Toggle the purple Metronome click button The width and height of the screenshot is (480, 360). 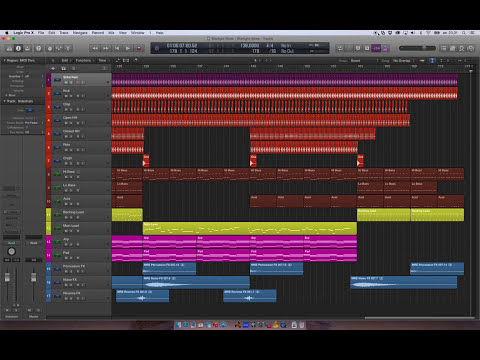click(x=385, y=48)
